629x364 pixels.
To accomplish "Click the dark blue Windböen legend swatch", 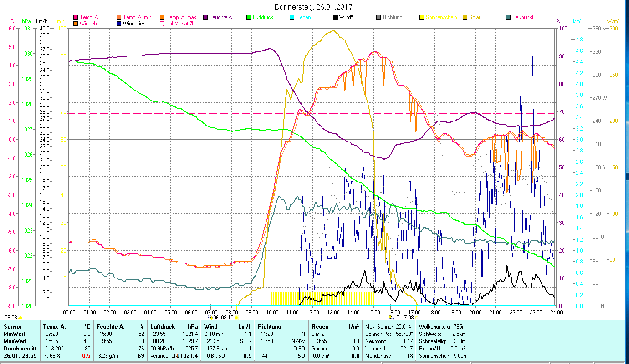I will tap(120, 23).
